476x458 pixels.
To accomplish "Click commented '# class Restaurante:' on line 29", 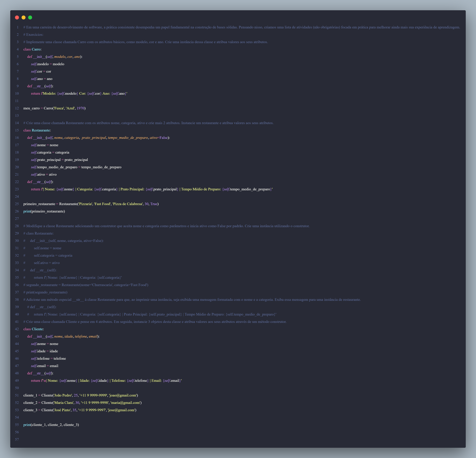I will tap(38, 233).
